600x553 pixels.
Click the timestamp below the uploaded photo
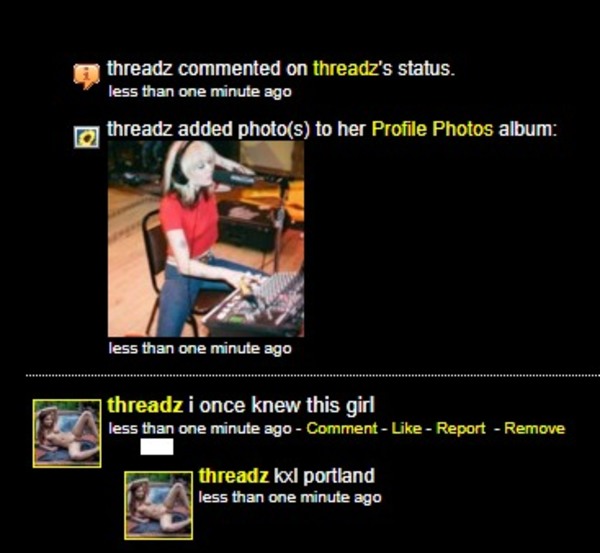(x=200, y=349)
